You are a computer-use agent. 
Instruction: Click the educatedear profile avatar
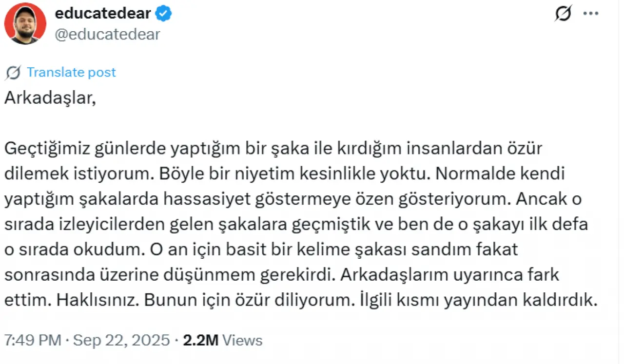click(x=25, y=23)
